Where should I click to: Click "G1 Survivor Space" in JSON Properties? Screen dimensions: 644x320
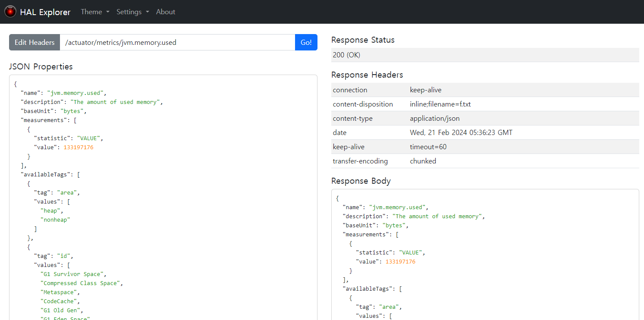tap(72, 274)
